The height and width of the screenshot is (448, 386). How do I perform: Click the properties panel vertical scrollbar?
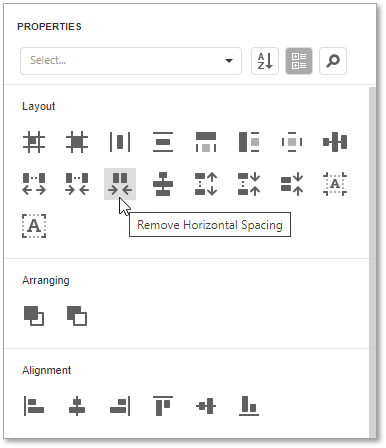[372, 262]
